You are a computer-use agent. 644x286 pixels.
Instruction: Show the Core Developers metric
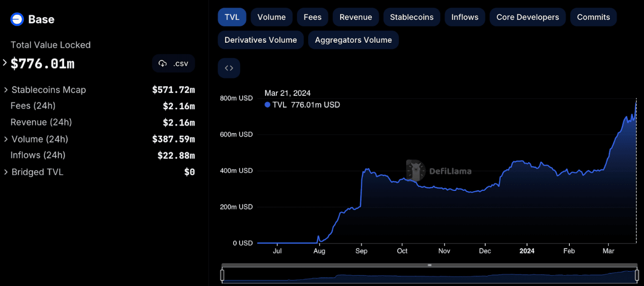[x=527, y=17]
